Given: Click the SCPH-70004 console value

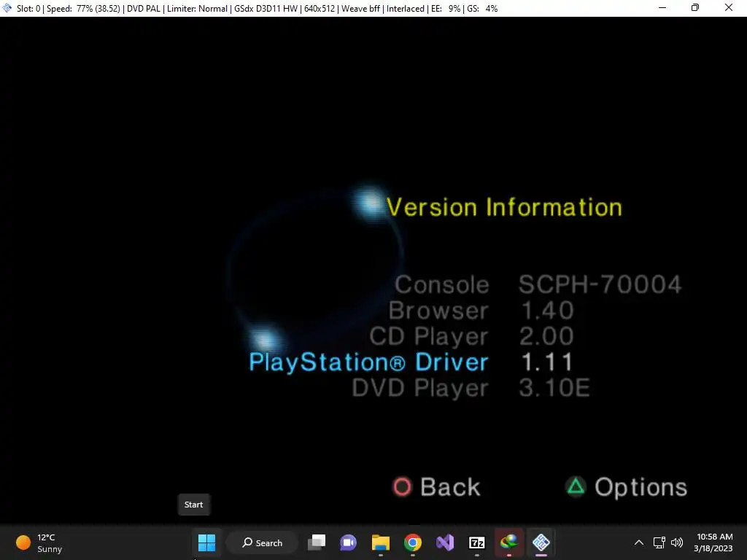Looking at the screenshot, I should click(600, 284).
